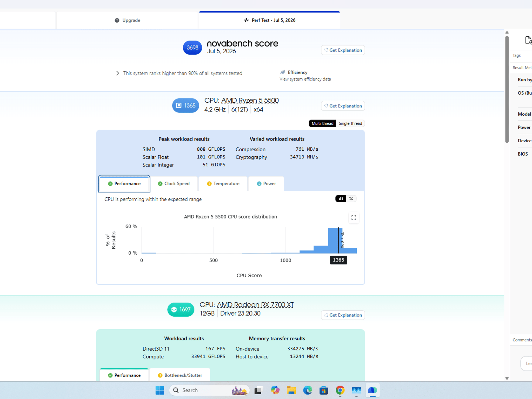Click the Compute value 33941 GFLOPS
The height and width of the screenshot is (399, 532).
coord(208,356)
